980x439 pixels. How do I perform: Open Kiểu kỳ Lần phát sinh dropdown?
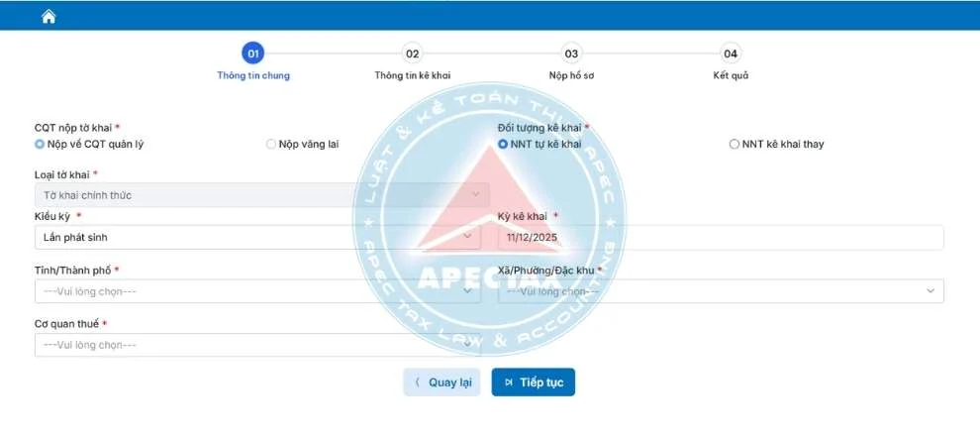point(257,238)
